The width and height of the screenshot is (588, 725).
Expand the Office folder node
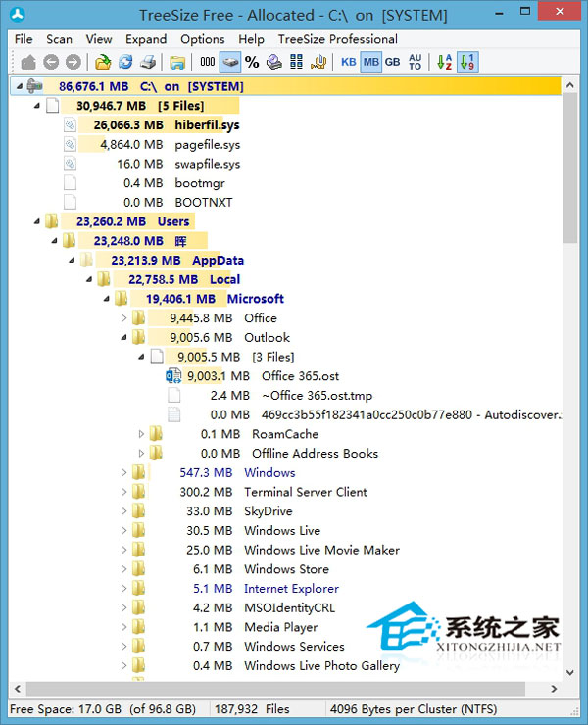[x=123, y=318]
